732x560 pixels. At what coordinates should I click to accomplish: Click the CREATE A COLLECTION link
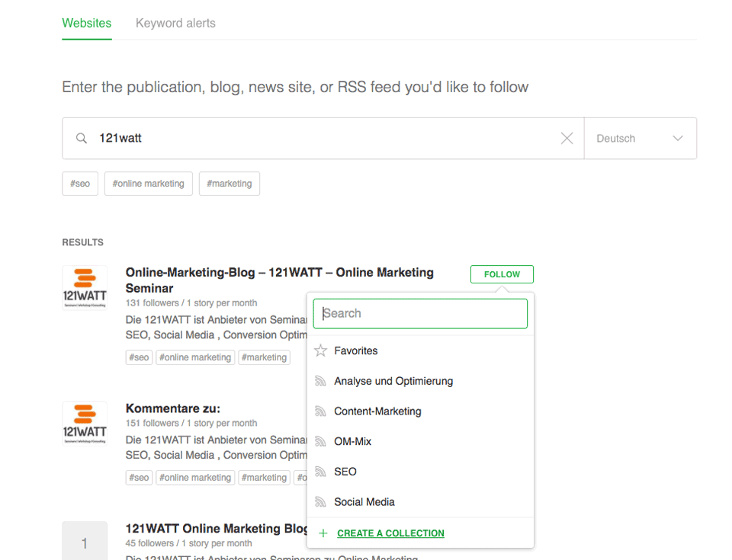click(x=390, y=533)
